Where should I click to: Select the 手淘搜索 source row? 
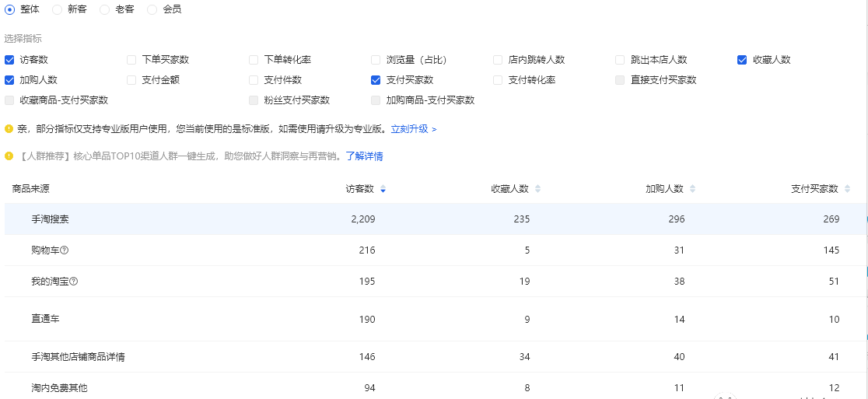(x=434, y=219)
